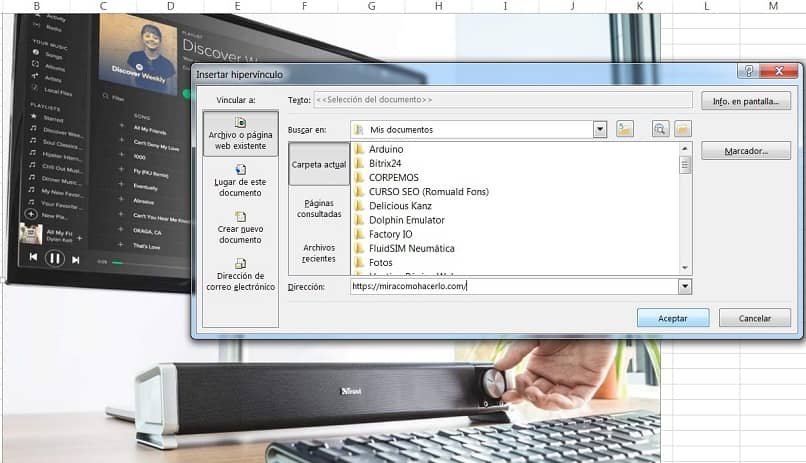The width and height of the screenshot is (806, 463).
Task: Select Crear nuevo documento option
Action: pyautogui.click(x=241, y=228)
